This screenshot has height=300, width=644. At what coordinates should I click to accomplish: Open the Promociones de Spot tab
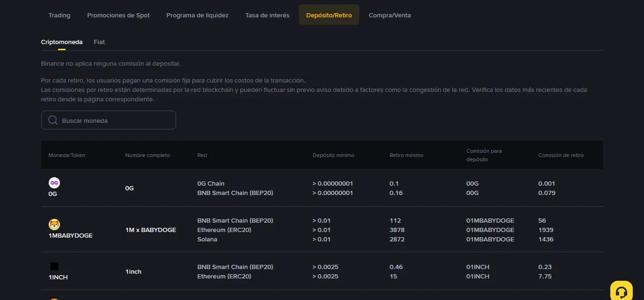(118, 15)
